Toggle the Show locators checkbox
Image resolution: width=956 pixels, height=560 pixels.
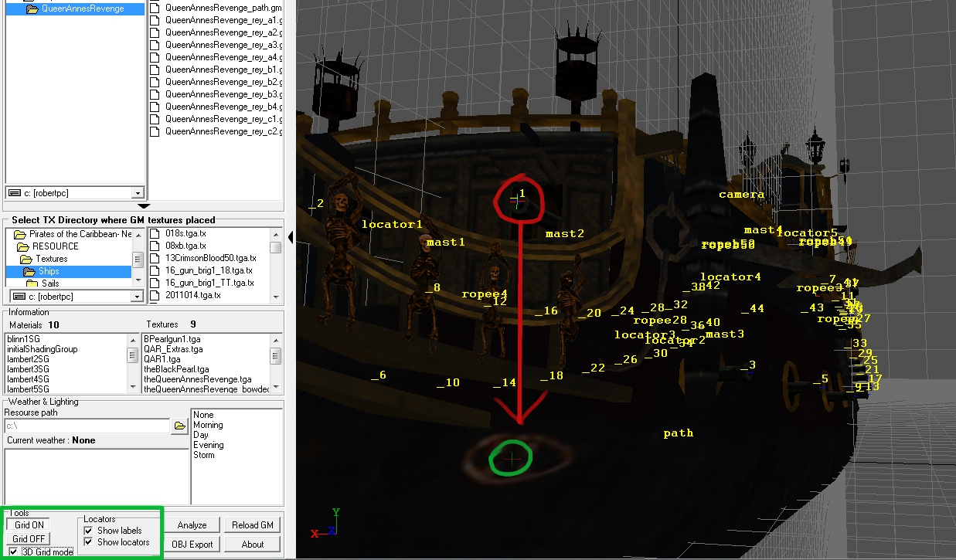pos(88,542)
